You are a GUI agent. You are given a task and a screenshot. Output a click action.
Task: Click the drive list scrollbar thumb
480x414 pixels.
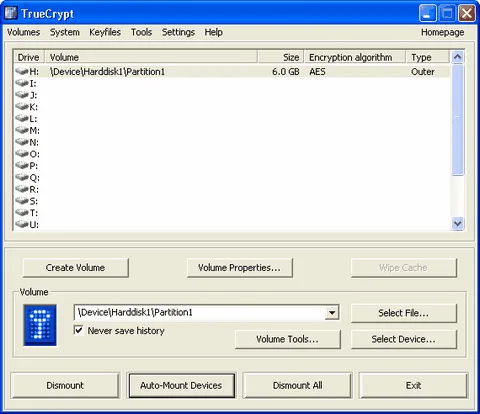point(458,119)
